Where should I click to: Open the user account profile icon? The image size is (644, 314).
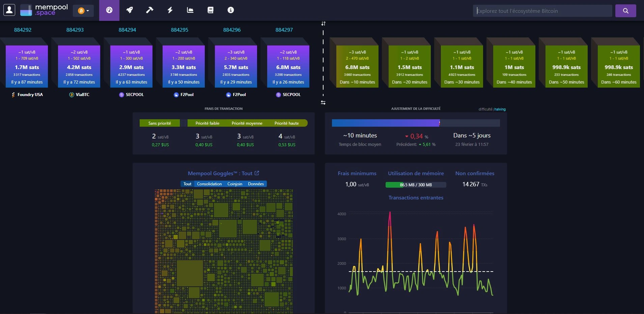point(9,10)
